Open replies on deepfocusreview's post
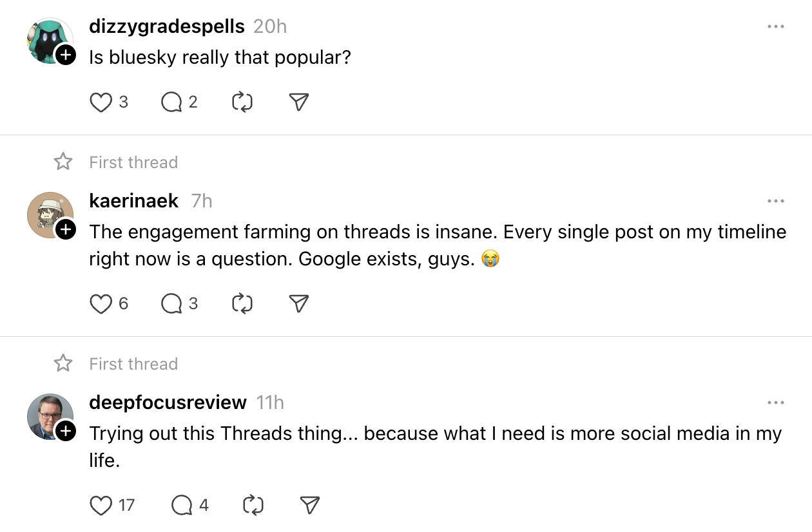Screen dimensions: 812x532 click(182, 506)
